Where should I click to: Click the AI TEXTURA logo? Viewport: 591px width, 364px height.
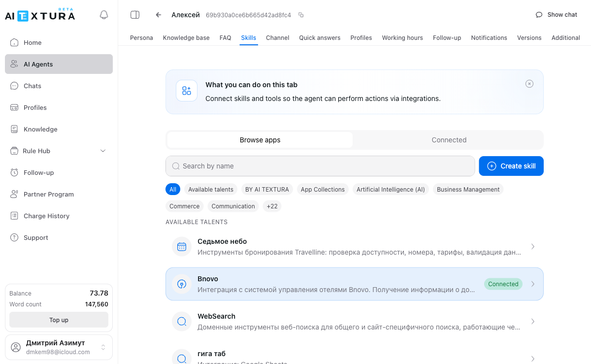point(40,15)
